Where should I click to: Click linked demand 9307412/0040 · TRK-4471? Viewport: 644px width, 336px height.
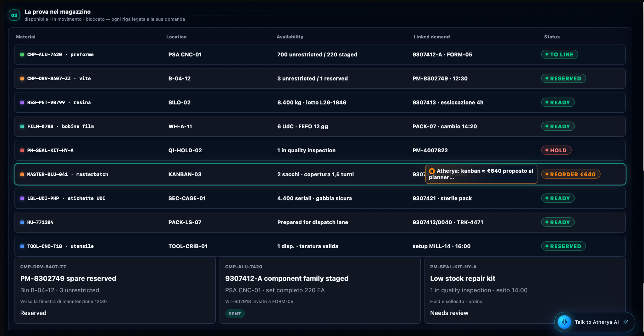(448, 222)
